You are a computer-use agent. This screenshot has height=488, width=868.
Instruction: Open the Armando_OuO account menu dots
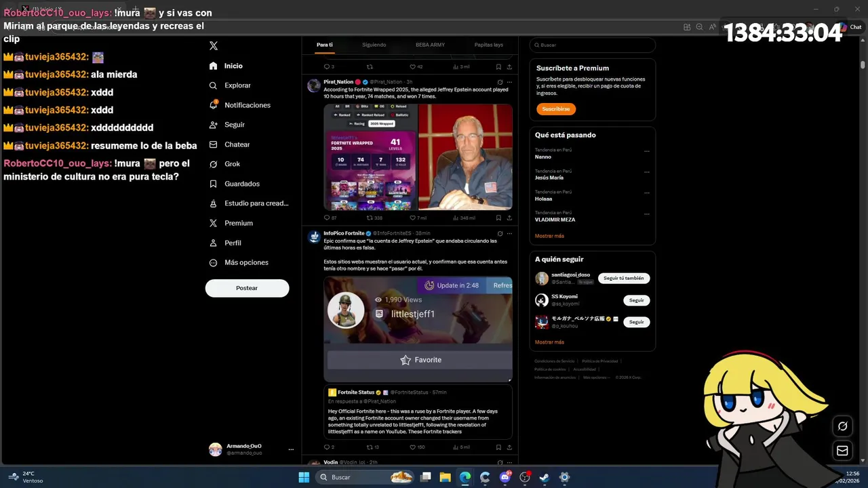[x=291, y=449]
